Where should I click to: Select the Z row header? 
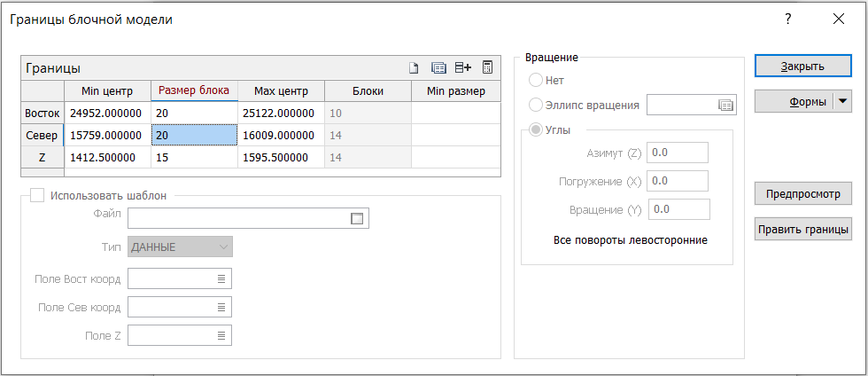43,158
